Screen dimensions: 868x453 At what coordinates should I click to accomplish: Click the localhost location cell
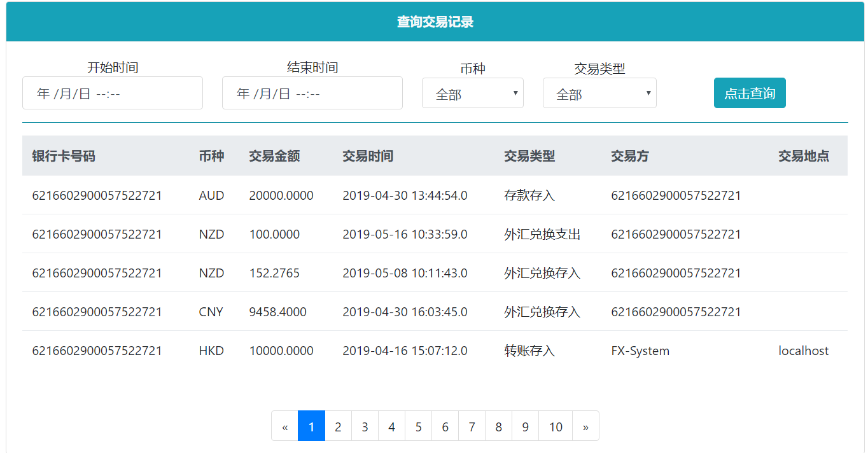804,351
